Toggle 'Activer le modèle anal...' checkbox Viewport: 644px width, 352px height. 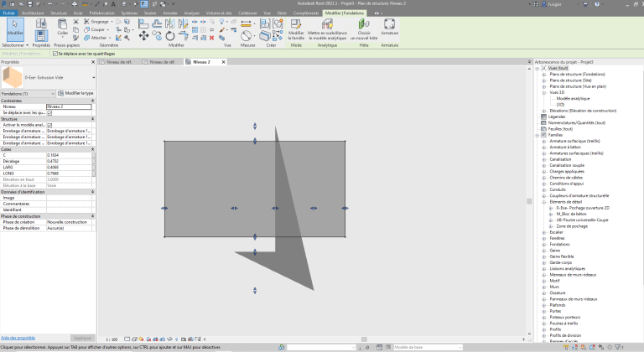49,125
